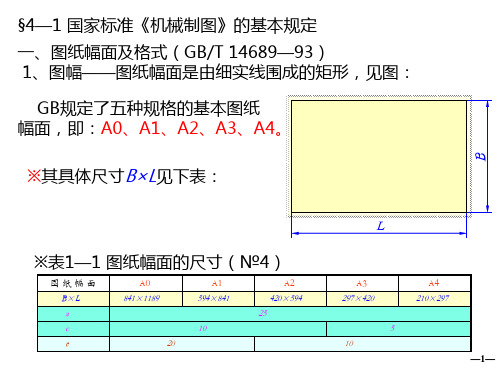
Task: Select table header cell A2
Action: click(290, 283)
